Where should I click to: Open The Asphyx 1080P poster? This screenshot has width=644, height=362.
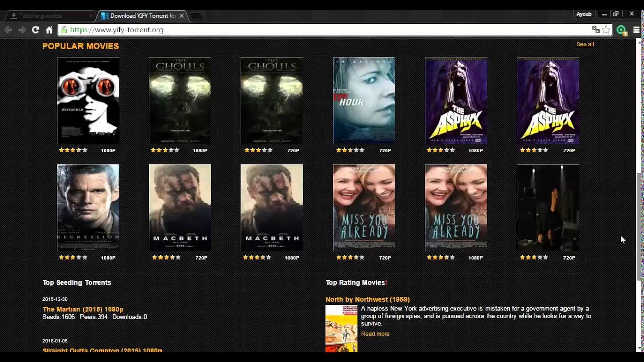point(456,101)
